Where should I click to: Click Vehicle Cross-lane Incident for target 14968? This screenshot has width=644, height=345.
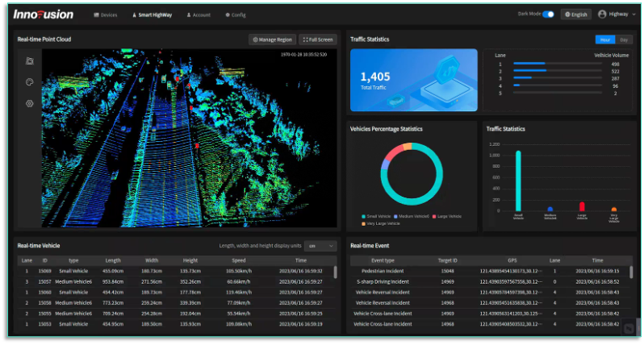383,324
